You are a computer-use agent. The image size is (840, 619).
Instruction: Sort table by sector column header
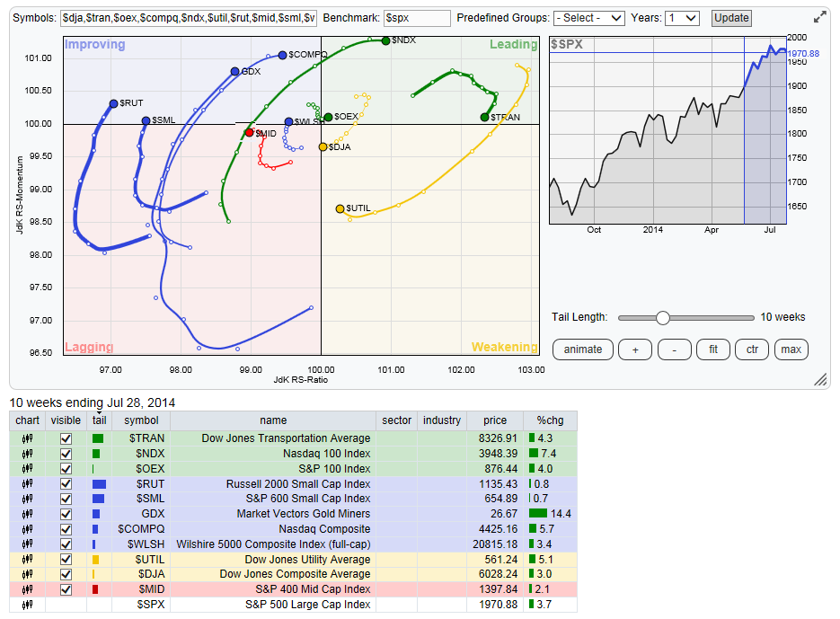(x=396, y=420)
